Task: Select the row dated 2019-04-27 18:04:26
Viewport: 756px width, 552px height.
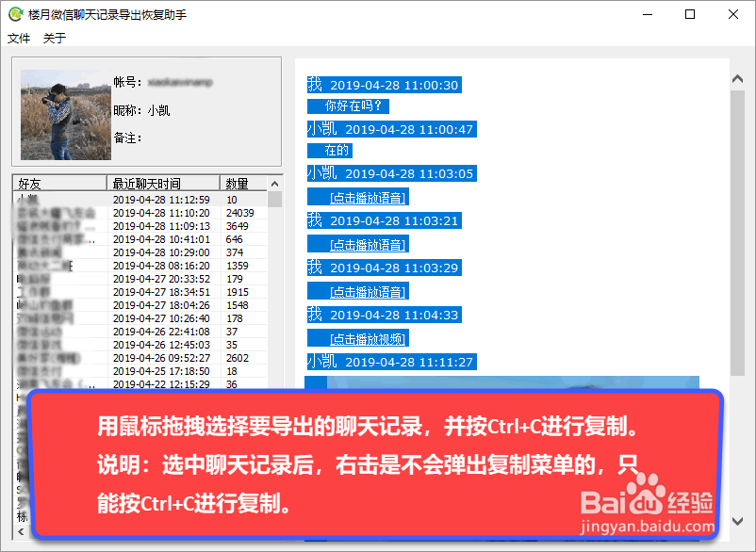Action: (x=140, y=305)
